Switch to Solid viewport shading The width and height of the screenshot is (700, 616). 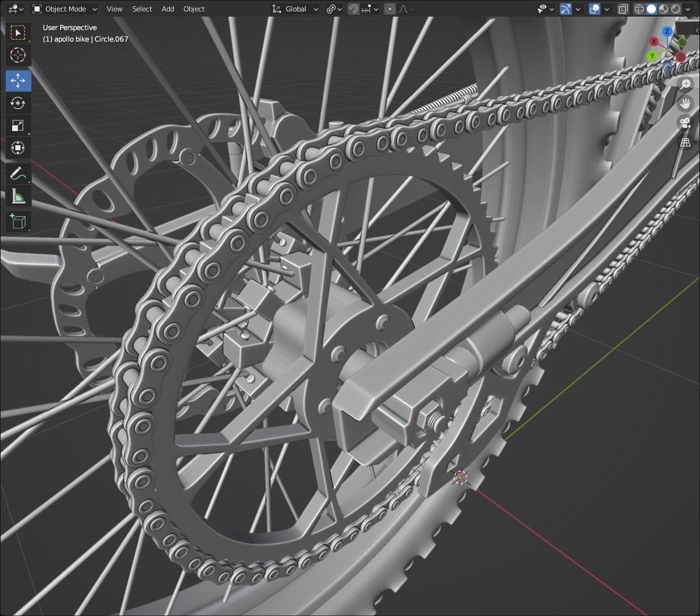(x=651, y=9)
